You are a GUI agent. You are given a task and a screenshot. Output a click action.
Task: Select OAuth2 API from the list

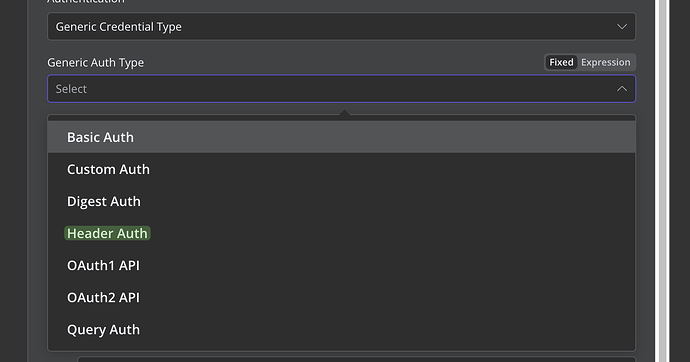[x=341, y=298]
